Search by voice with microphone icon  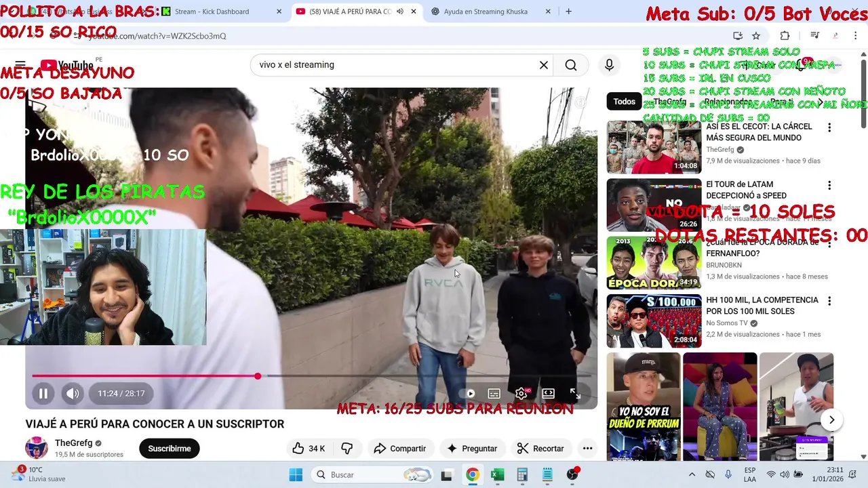[609, 65]
